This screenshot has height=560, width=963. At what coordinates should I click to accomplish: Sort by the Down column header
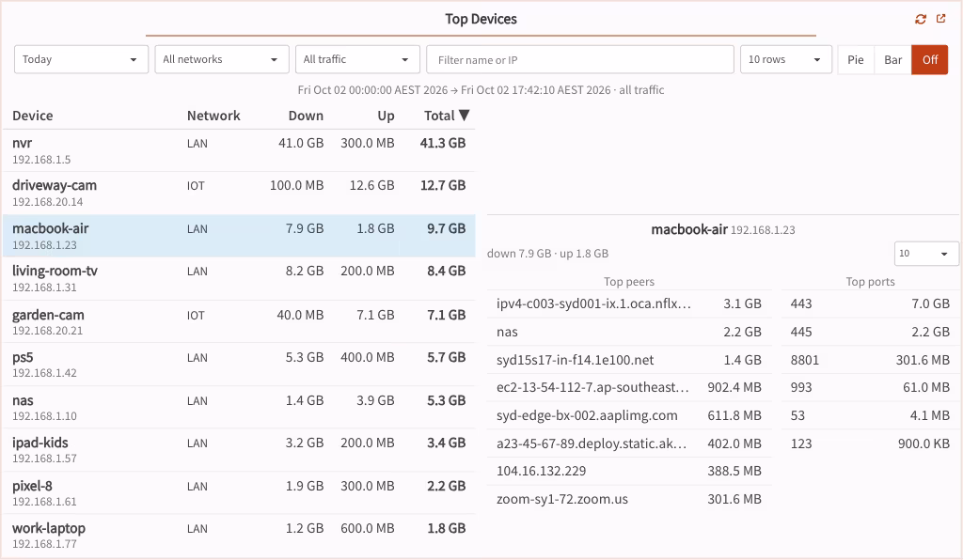tap(306, 116)
